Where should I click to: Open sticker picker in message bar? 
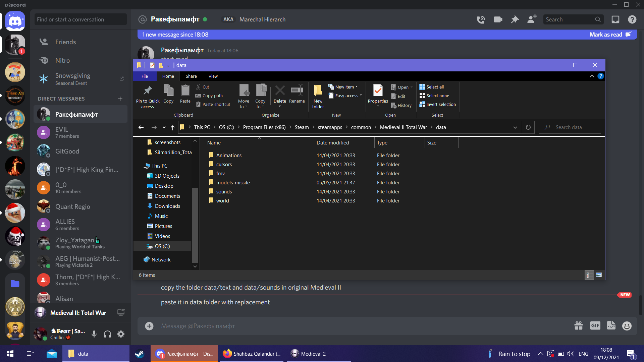tap(611, 325)
